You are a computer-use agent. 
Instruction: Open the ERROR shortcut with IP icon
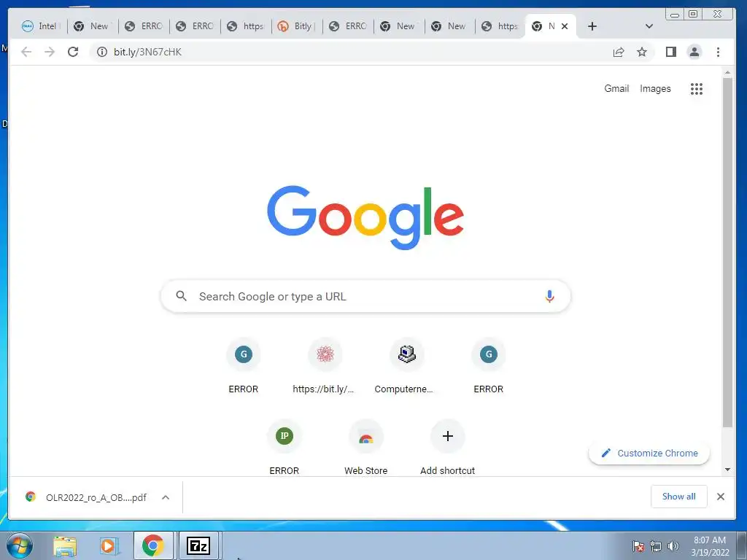point(285,448)
